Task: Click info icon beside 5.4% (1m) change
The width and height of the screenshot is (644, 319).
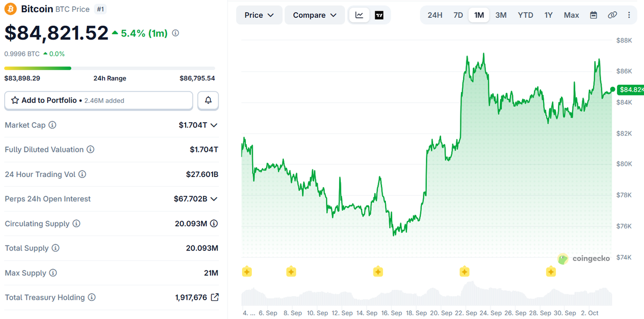Action: coord(175,33)
